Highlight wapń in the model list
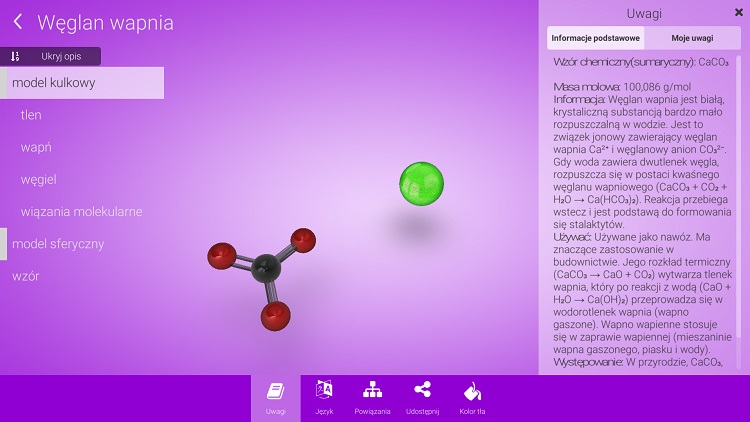 [36, 147]
